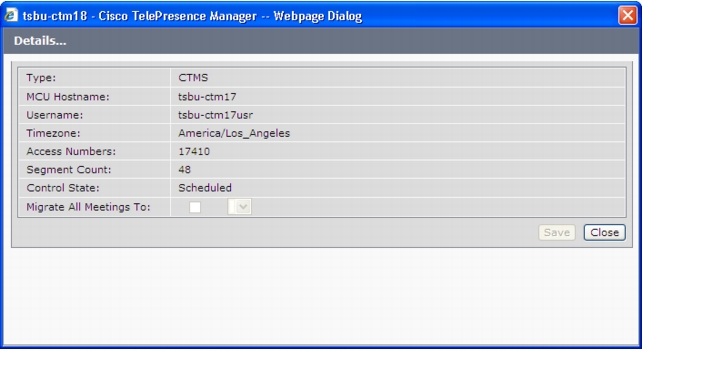Click the Type: row label
Viewport: 701px width, 370px height.
(x=41, y=78)
